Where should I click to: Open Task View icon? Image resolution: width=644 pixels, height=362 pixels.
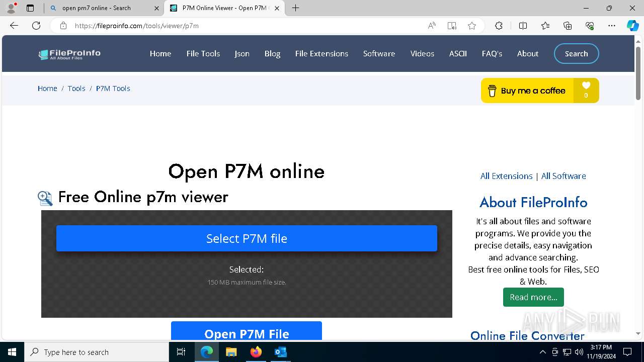(181, 352)
